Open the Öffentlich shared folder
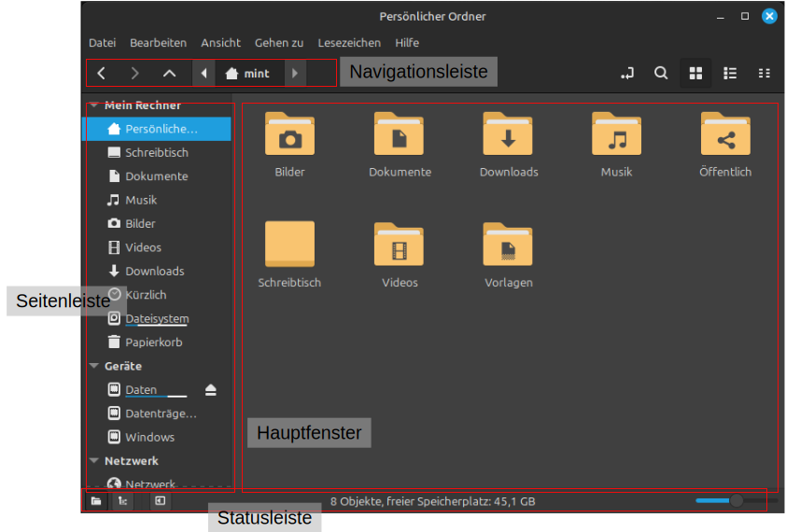Screen dimensions: 786x532 coord(725,134)
